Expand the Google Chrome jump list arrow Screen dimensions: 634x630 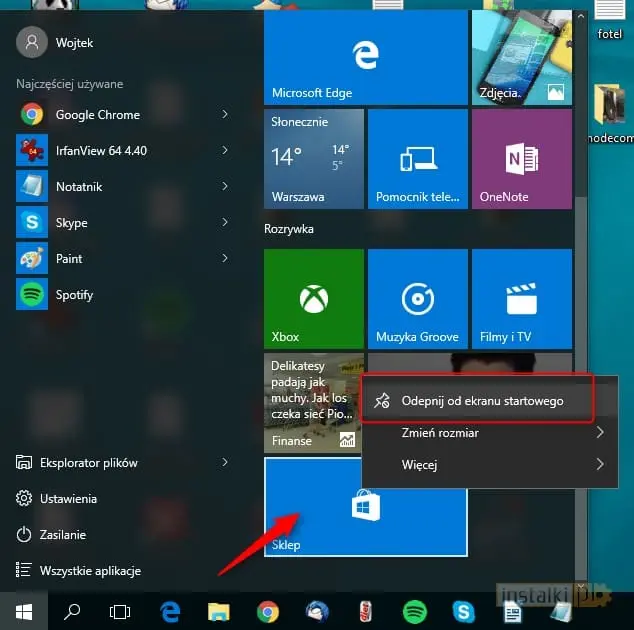(x=225, y=115)
